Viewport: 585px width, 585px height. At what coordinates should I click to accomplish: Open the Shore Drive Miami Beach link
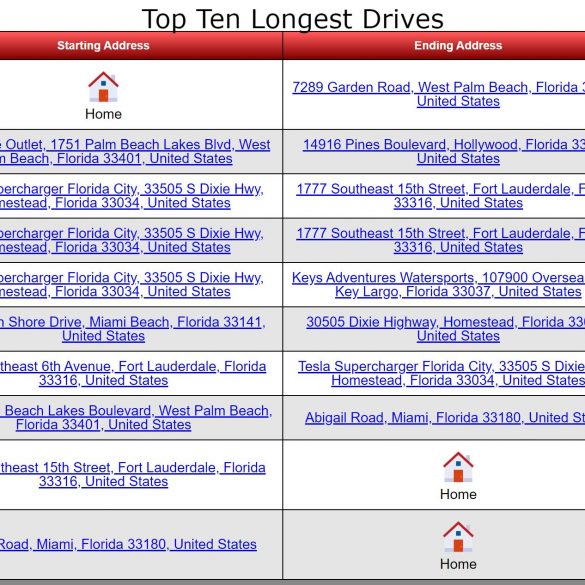coord(133,329)
